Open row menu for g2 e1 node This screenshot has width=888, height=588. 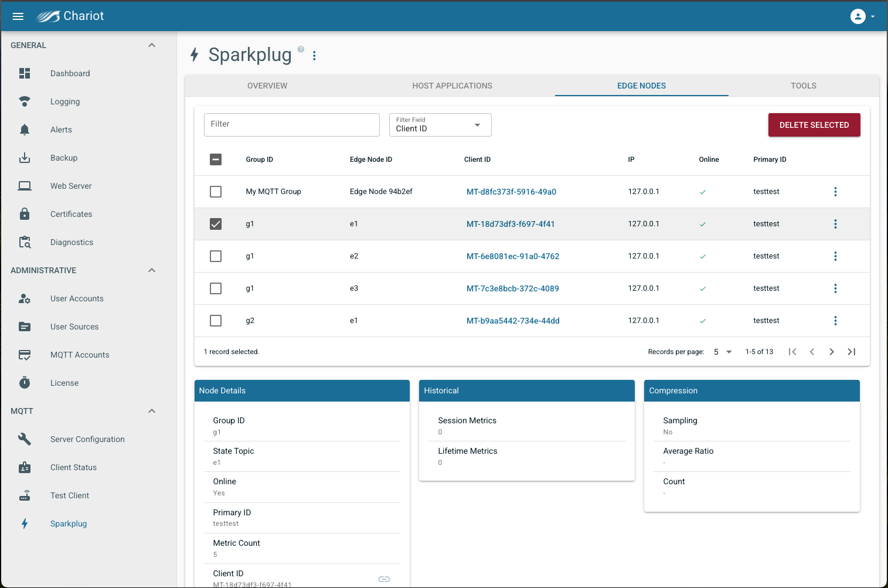[x=835, y=321]
